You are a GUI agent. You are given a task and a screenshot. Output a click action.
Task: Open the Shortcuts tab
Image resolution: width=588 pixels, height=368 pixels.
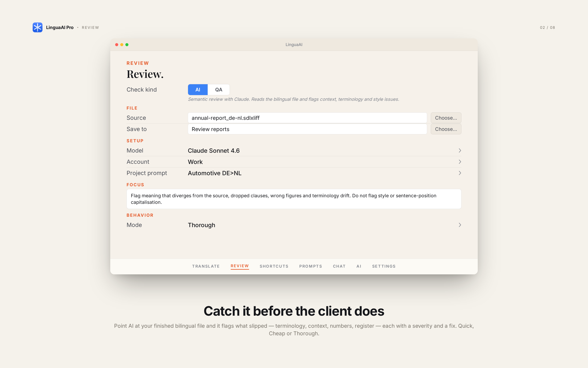click(274, 266)
